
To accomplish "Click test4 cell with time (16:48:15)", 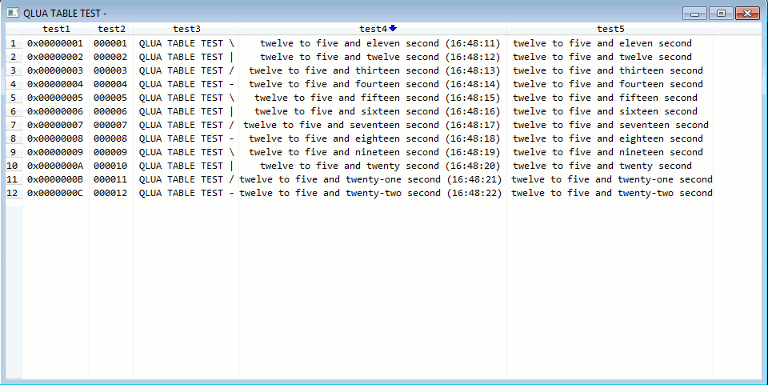I will (372, 97).
